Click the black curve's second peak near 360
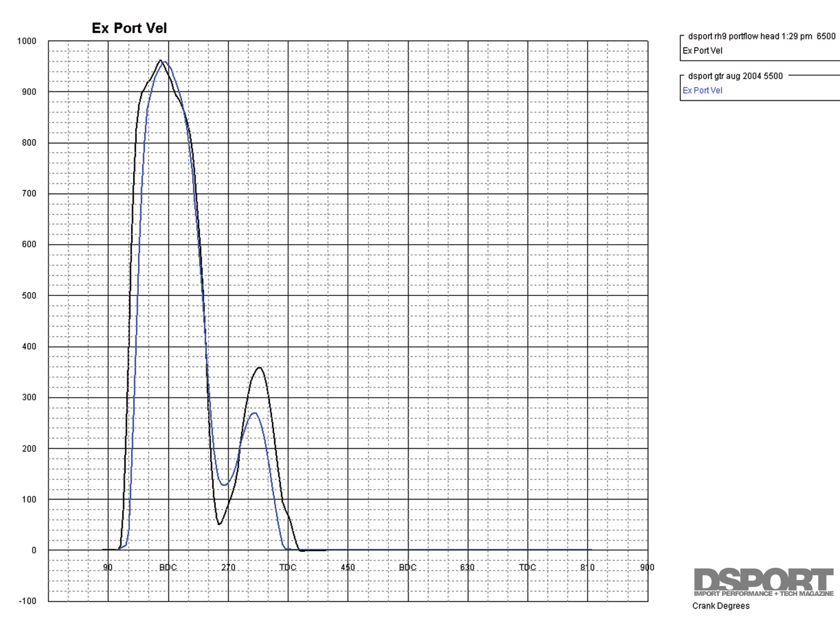The image size is (840, 630). 259,368
